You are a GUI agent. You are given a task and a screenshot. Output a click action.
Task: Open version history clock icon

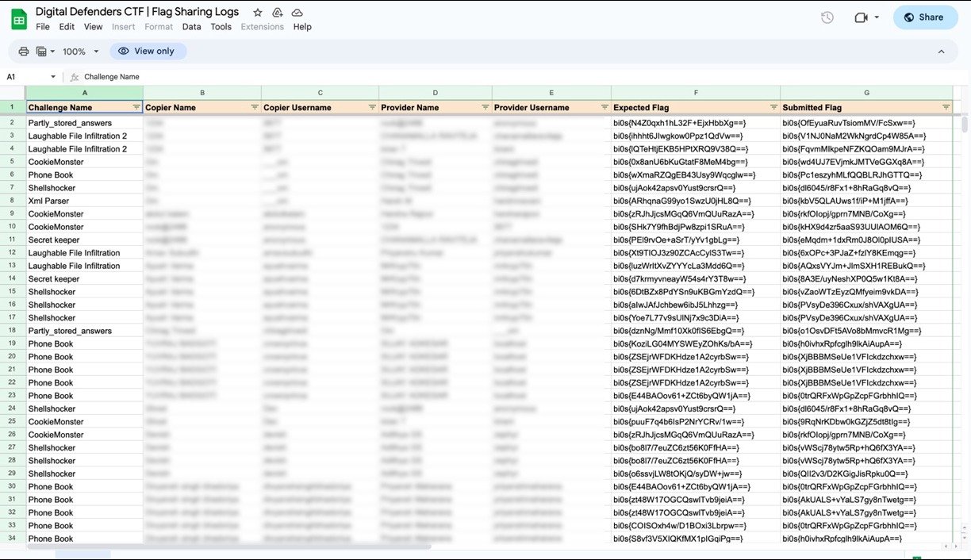(827, 17)
